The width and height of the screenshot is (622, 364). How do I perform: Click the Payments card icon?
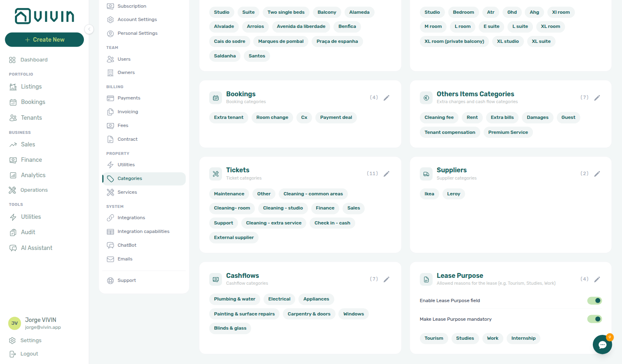[x=110, y=98]
